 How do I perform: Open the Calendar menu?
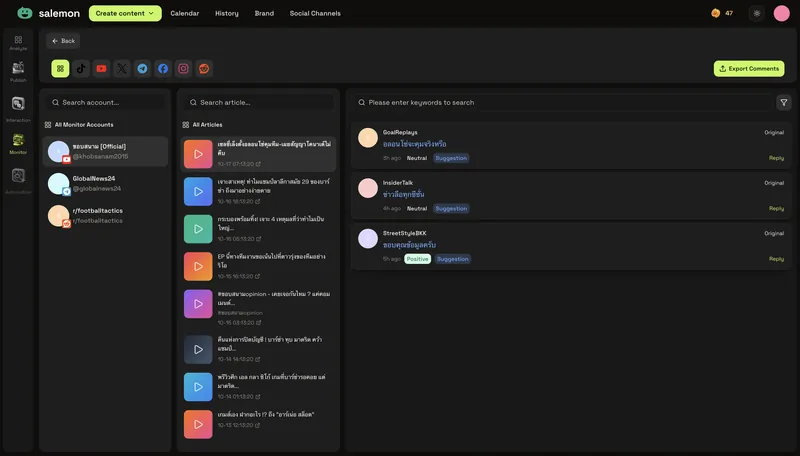pyautogui.click(x=185, y=13)
